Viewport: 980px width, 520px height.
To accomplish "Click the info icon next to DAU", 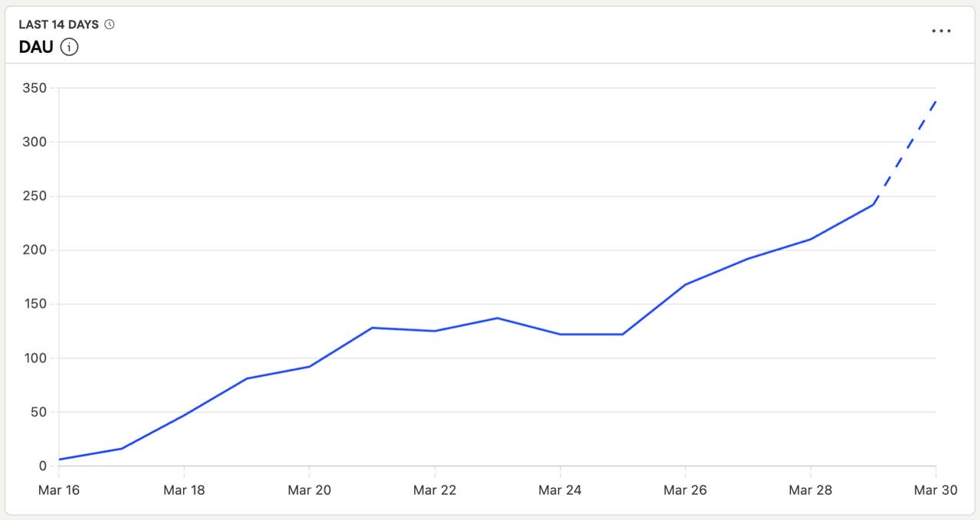I will pyautogui.click(x=70, y=47).
